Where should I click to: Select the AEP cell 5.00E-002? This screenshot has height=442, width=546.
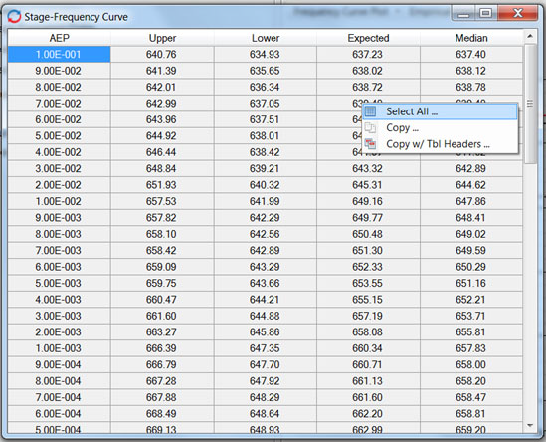[x=59, y=136]
